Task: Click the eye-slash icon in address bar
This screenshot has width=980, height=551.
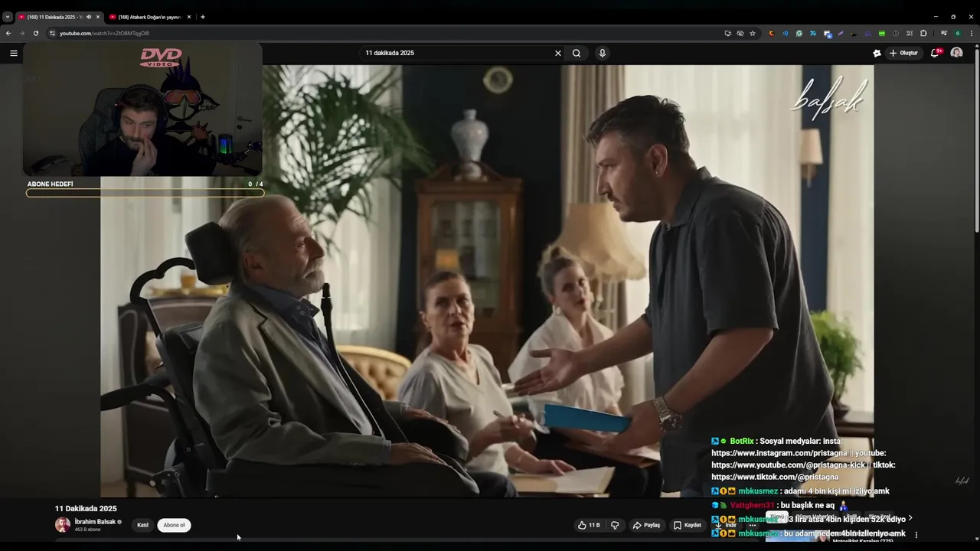Action: click(x=740, y=33)
